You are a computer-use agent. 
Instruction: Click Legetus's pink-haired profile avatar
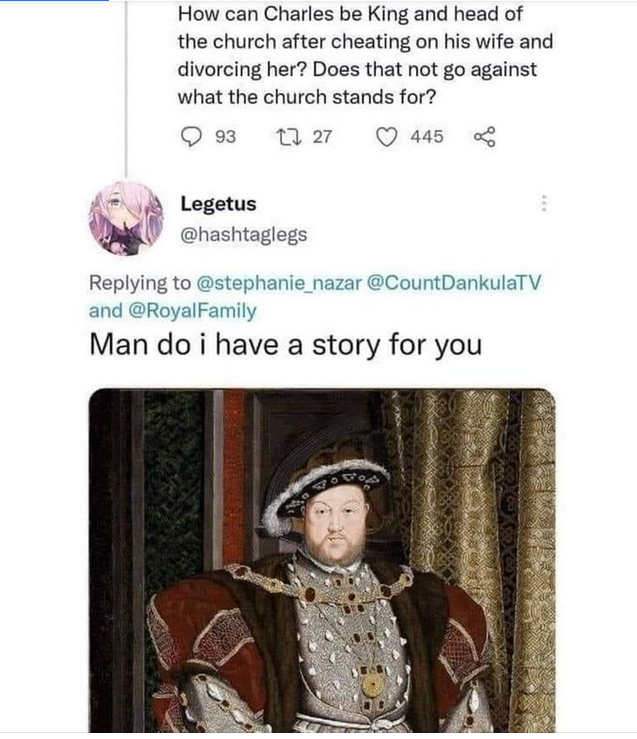point(126,219)
